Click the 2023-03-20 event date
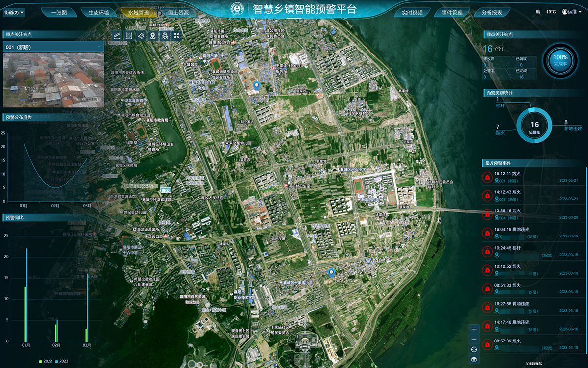588x368 pixels. point(569,218)
